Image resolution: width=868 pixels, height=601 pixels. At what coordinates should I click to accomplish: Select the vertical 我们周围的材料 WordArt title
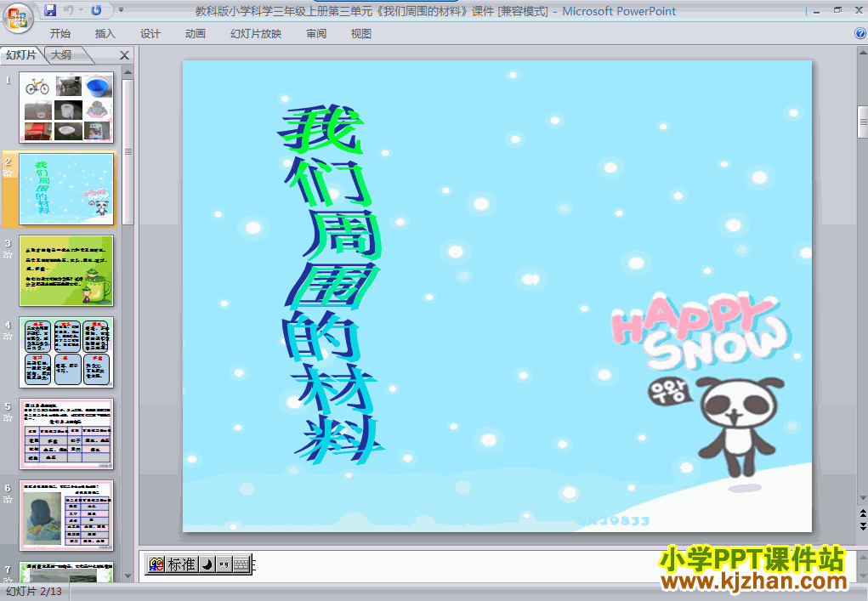332,284
